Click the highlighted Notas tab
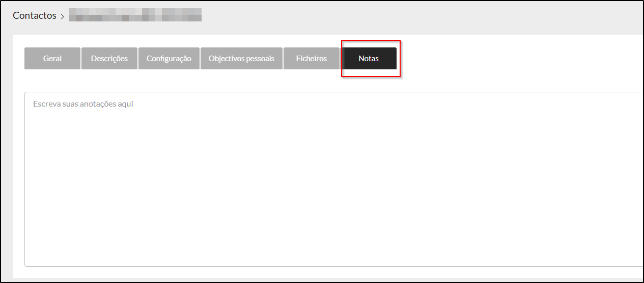This screenshot has height=283, width=644. point(369,59)
